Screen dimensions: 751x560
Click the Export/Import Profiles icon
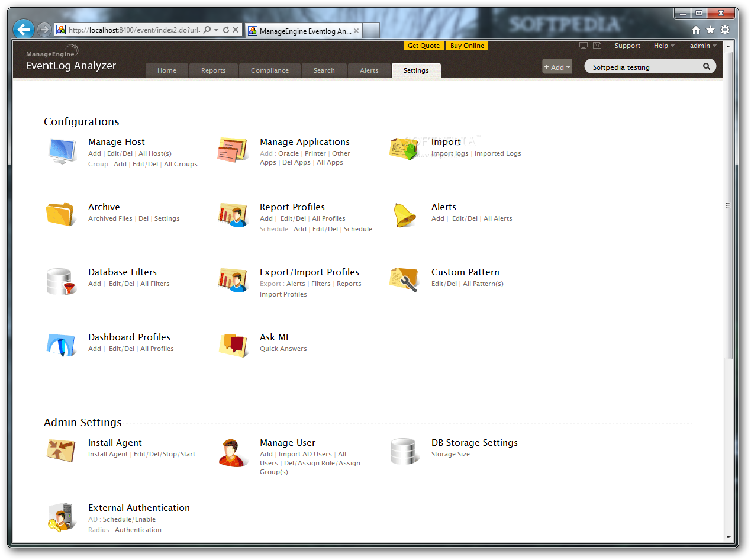[233, 281]
